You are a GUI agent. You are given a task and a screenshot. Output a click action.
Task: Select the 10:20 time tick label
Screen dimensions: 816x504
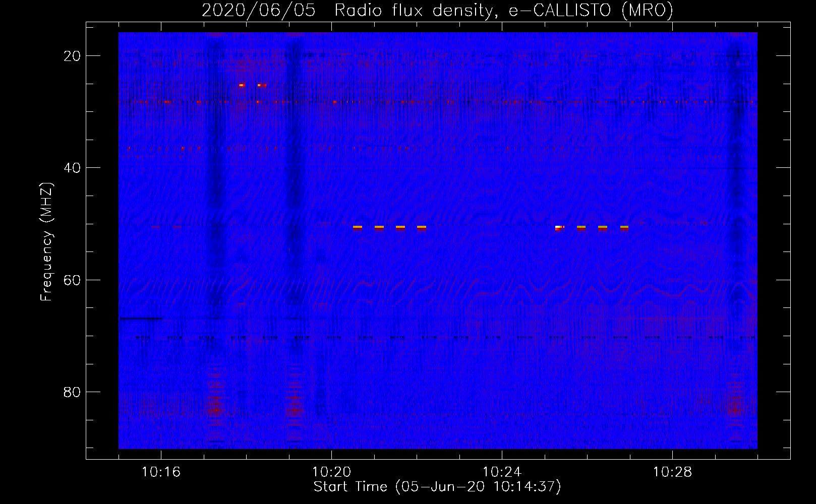[x=331, y=472]
